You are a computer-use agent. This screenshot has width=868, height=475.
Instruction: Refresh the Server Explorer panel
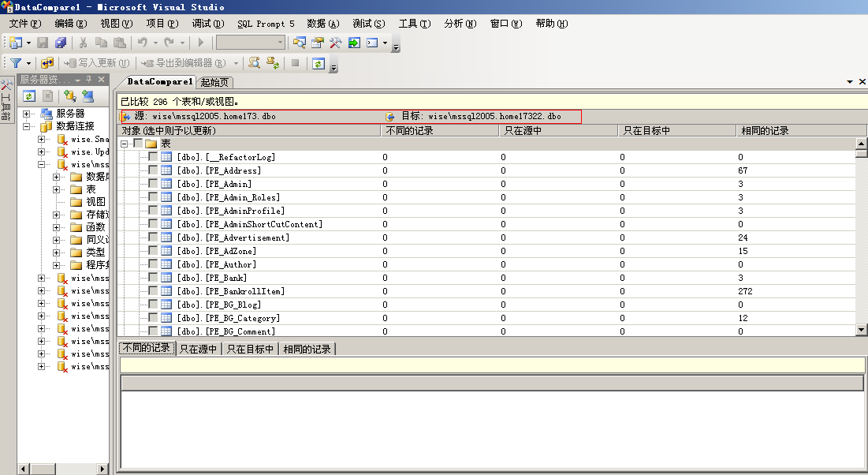pyautogui.click(x=28, y=95)
